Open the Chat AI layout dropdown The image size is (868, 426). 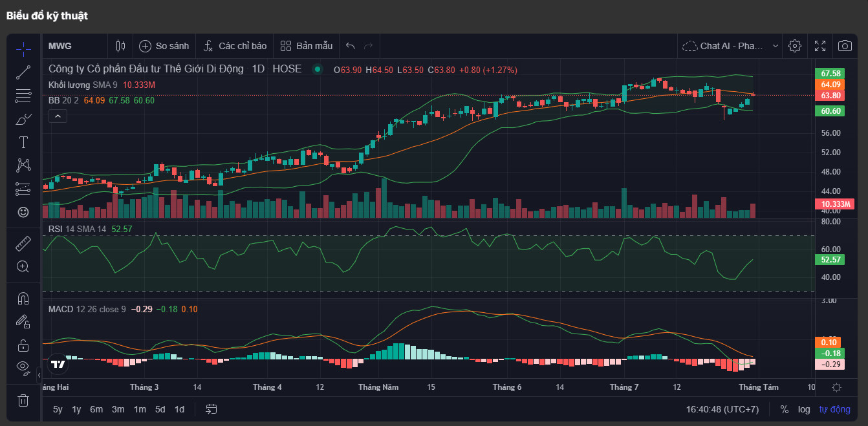coord(731,46)
